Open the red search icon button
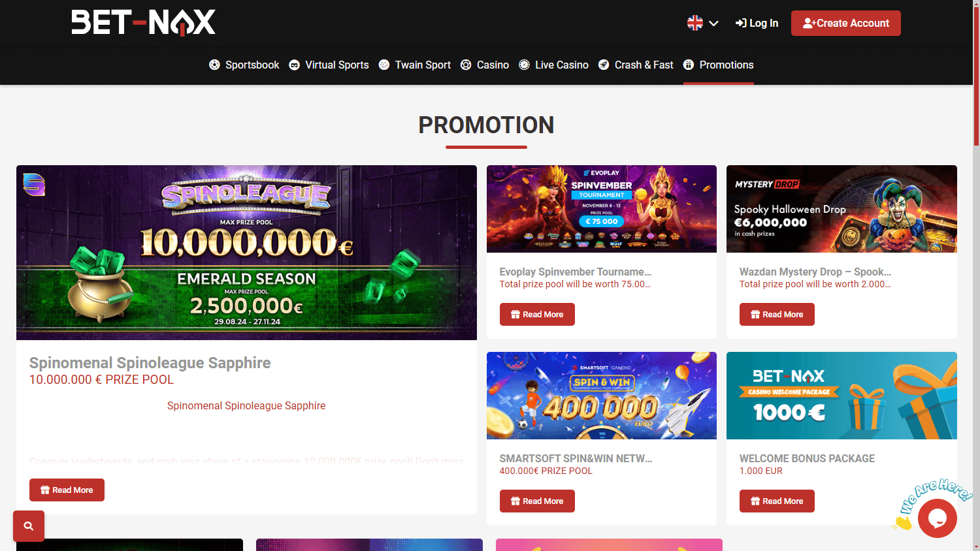Image resolution: width=980 pixels, height=551 pixels. point(29,526)
